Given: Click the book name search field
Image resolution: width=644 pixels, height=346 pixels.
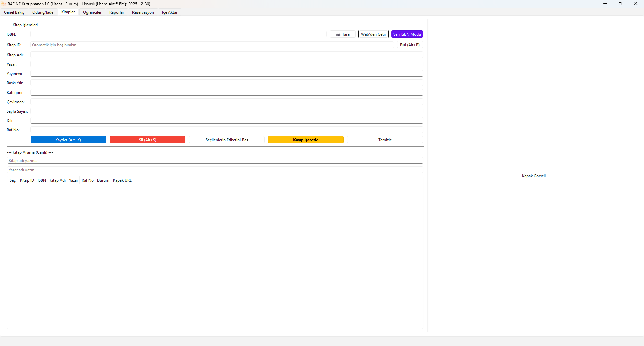Looking at the screenshot, I should [x=215, y=161].
